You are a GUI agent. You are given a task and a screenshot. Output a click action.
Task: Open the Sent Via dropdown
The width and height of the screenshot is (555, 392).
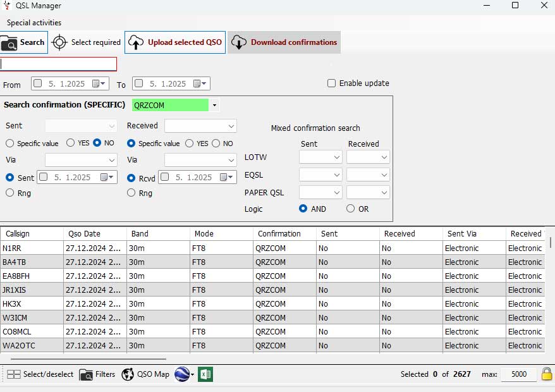(81, 160)
